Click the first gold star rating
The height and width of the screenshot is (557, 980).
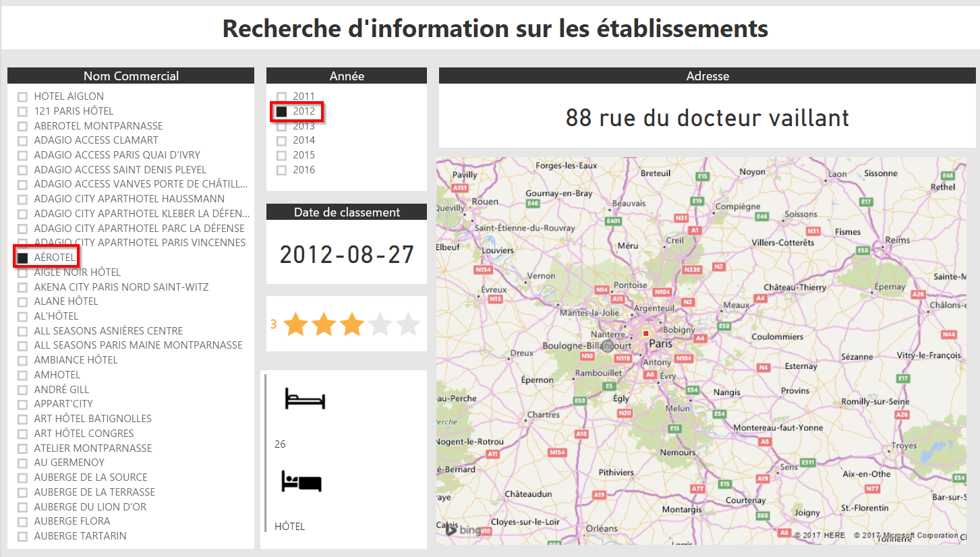tap(295, 324)
